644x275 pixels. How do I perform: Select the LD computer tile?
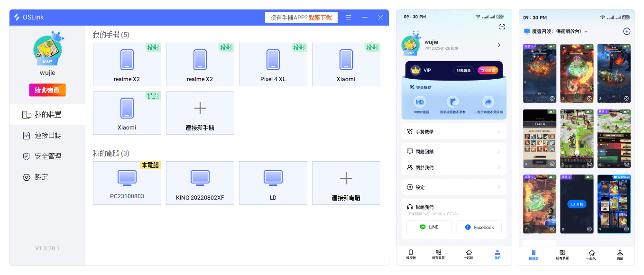click(x=273, y=183)
